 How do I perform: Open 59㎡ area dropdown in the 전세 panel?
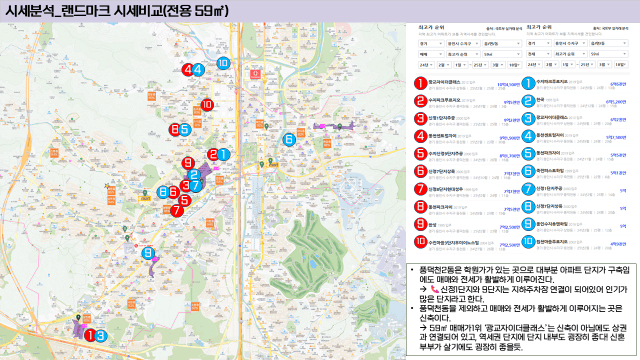[608, 54]
